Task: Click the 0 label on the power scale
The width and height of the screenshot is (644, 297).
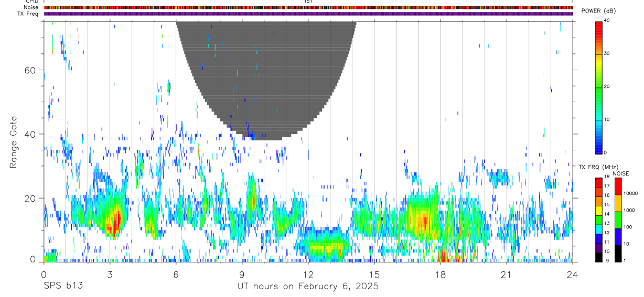Action: [606, 152]
